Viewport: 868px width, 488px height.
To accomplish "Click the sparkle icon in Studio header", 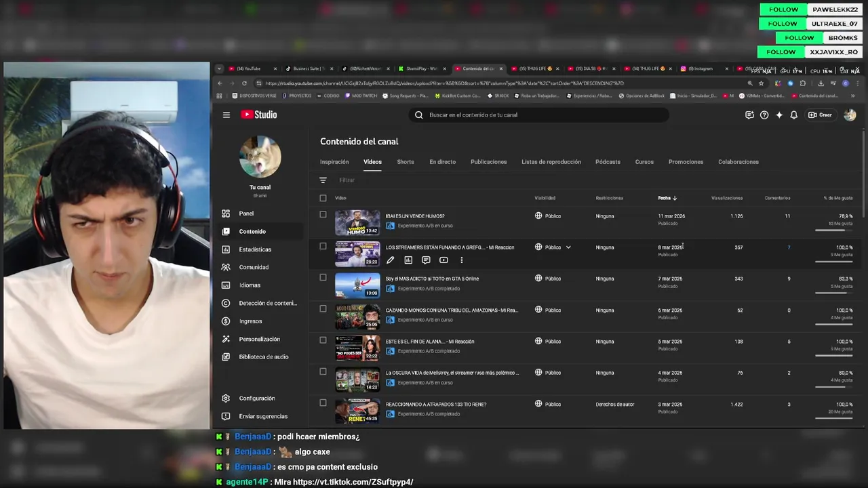I will [779, 115].
